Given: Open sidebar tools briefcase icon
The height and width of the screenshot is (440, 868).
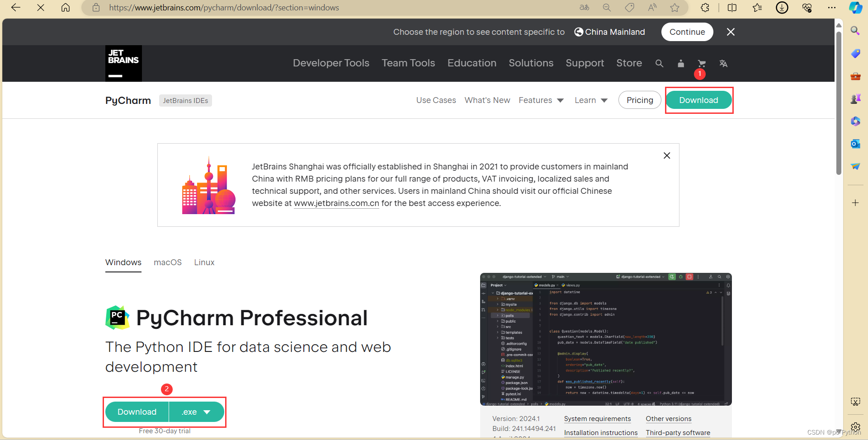Looking at the screenshot, I should click(x=855, y=76).
